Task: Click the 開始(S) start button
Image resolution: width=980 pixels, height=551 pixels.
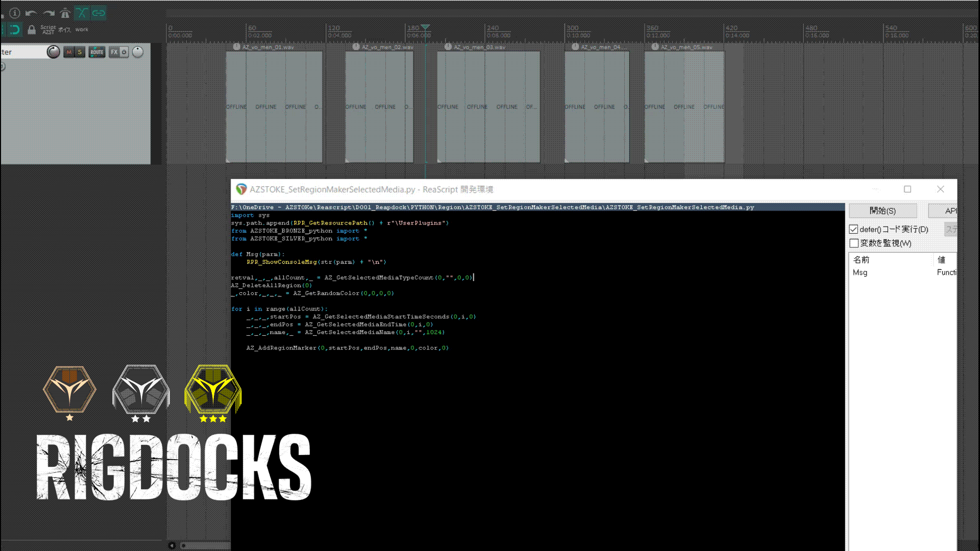Action: coord(883,211)
